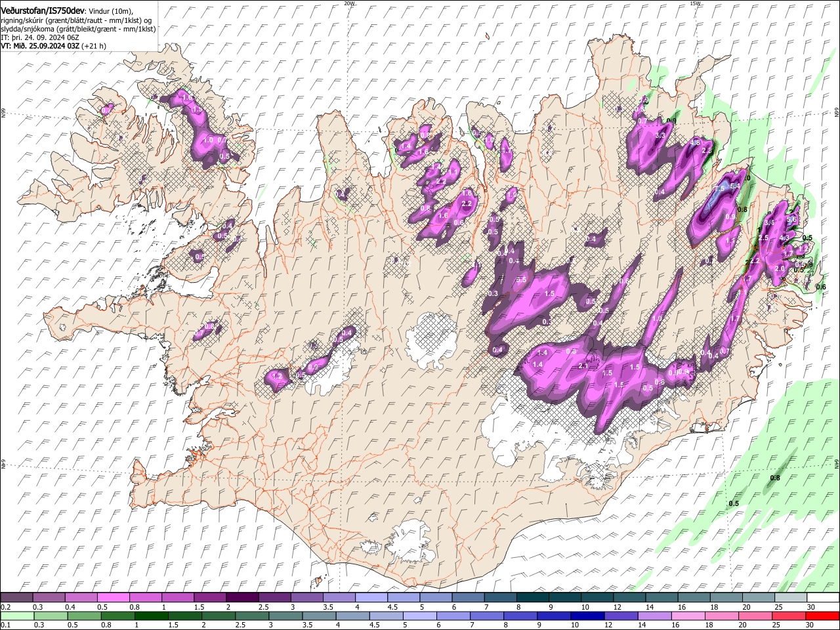Click the 7.5 value in the blue-cored patch
The width and height of the screenshot is (840, 630).
point(719,188)
